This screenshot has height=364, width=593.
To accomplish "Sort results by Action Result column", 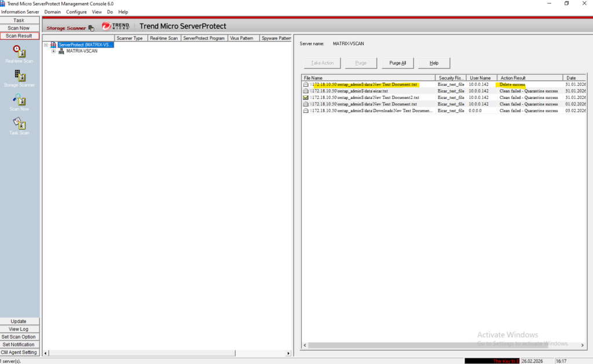I will coord(530,78).
